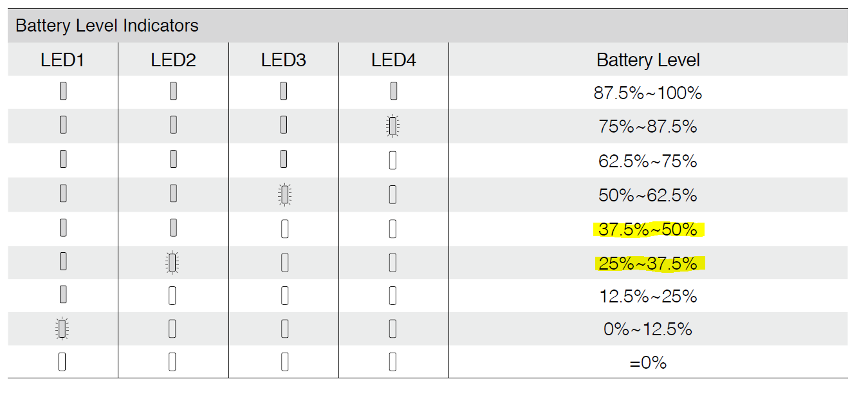Click the LED4 column header
Image resolution: width=868 pixels, height=397 pixels.
coord(394,60)
